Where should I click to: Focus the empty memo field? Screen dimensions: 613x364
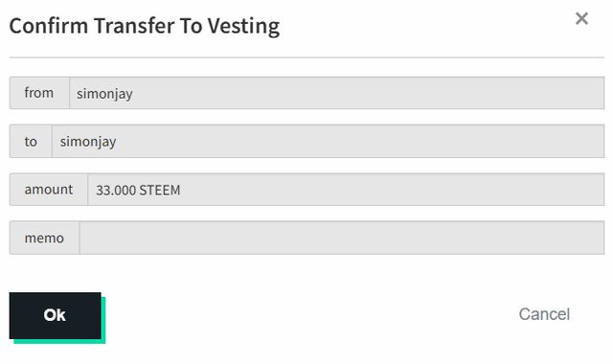(342, 238)
